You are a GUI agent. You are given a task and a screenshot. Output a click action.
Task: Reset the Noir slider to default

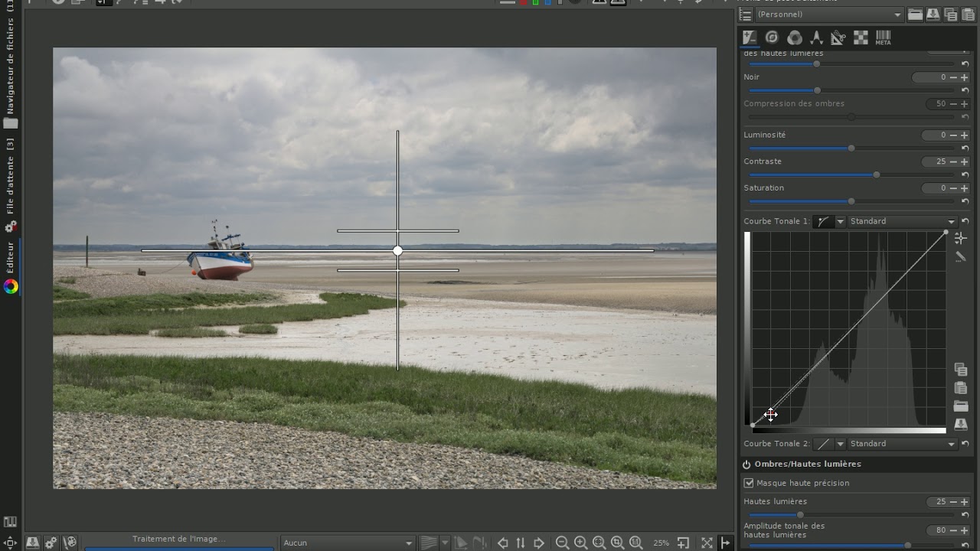tap(965, 90)
